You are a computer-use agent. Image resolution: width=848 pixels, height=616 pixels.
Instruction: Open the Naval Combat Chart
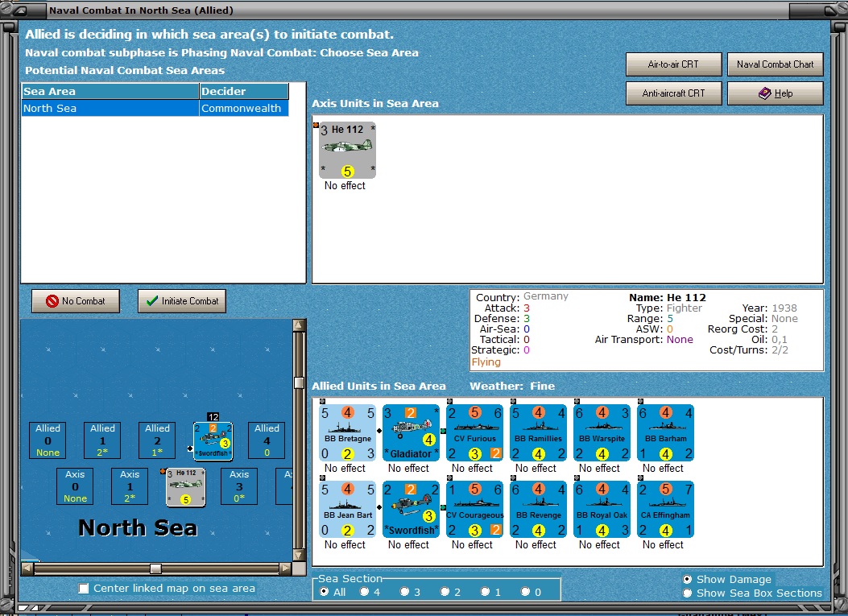click(775, 64)
